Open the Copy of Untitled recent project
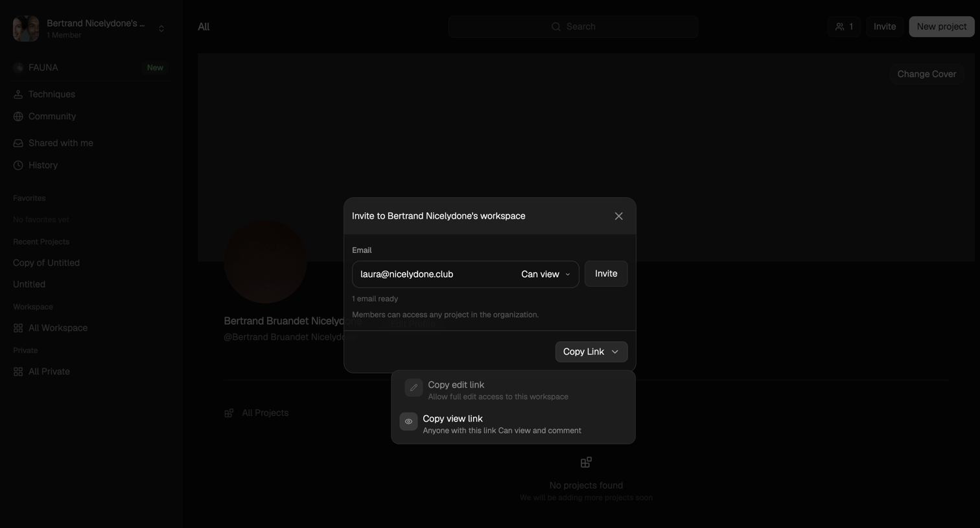This screenshot has width=980, height=528. click(46, 263)
